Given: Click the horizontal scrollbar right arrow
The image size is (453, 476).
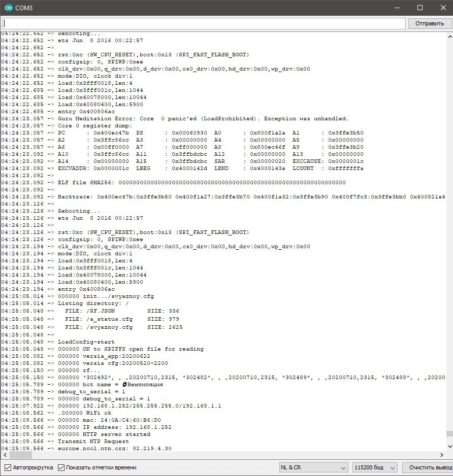Looking at the screenshot, I should coord(442,455).
